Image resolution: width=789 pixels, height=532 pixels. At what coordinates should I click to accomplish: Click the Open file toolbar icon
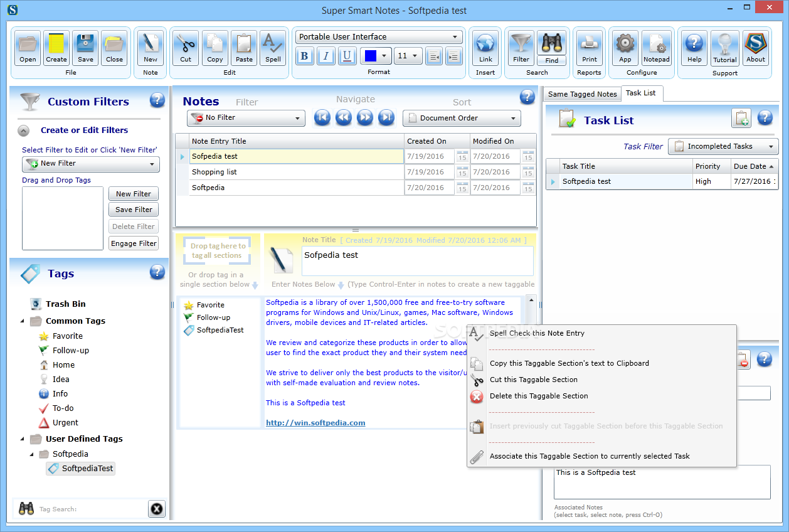pyautogui.click(x=27, y=48)
